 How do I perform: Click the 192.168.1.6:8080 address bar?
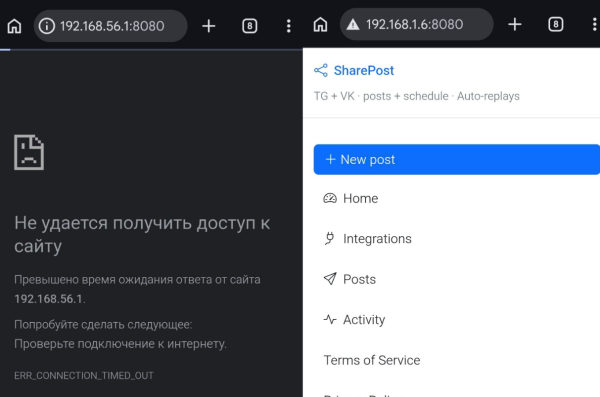pyautogui.click(x=416, y=25)
